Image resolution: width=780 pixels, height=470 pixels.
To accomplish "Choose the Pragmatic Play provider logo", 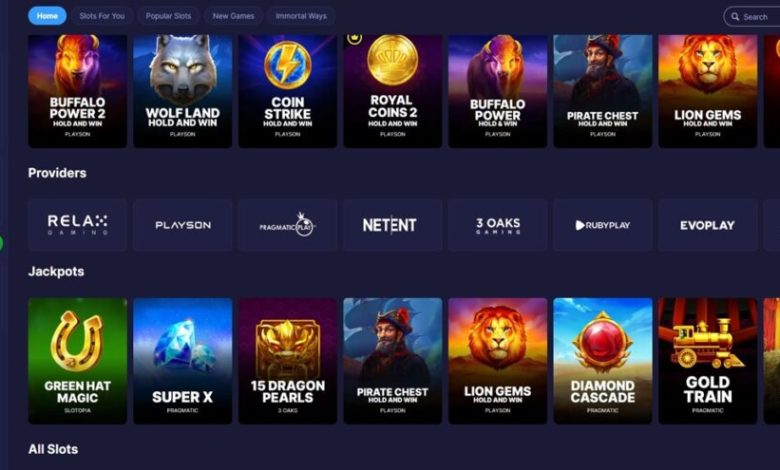I will pyautogui.click(x=288, y=225).
